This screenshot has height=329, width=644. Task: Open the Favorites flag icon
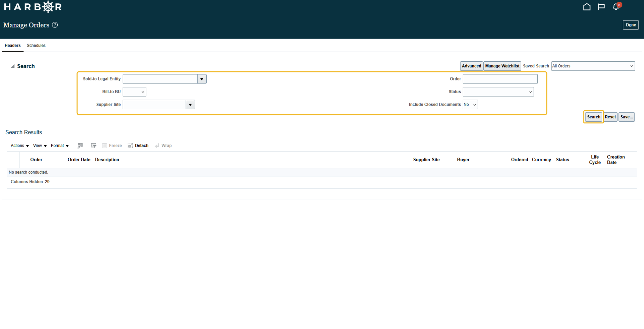pyautogui.click(x=601, y=7)
